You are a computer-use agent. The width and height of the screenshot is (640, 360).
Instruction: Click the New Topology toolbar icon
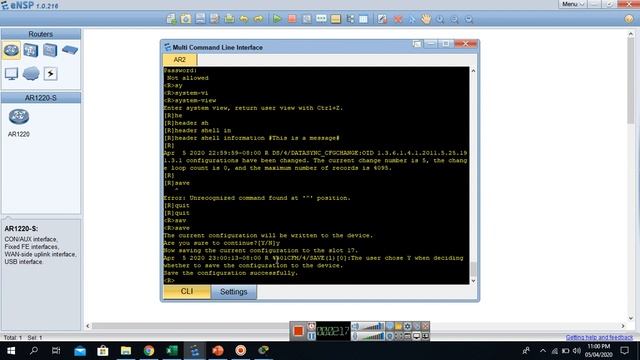pos(171,19)
